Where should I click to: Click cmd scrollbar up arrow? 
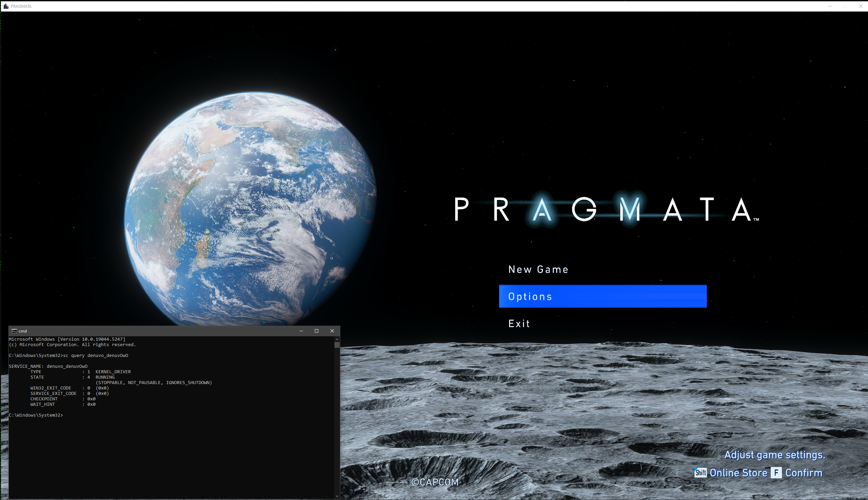pos(337,339)
